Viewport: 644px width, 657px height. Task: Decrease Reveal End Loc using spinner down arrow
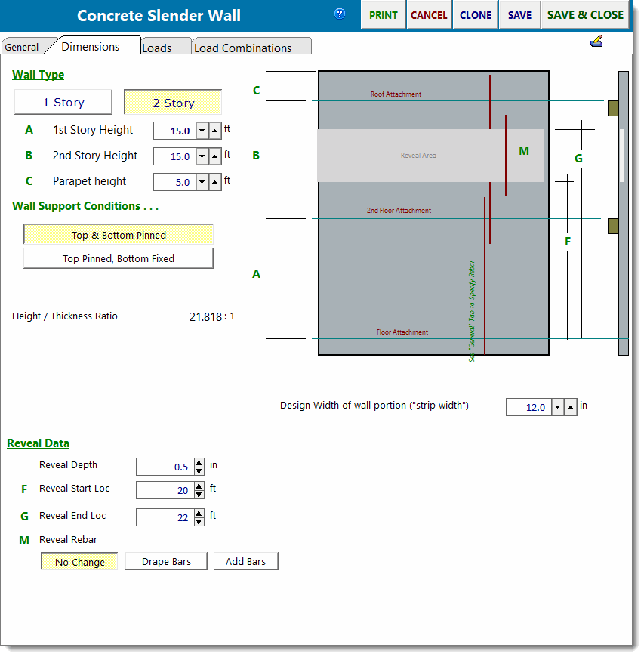pyautogui.click(x=199, y=521)
